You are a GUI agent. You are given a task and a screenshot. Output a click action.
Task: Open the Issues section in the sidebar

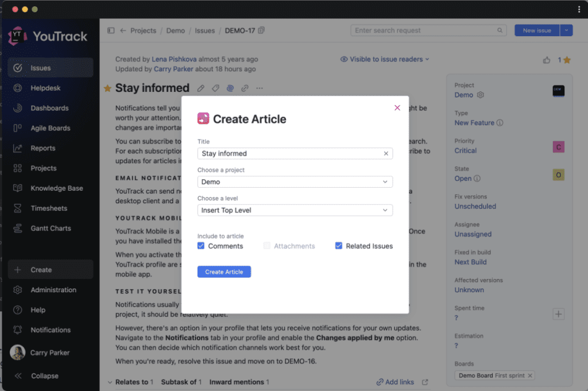[x=40, y=68]
